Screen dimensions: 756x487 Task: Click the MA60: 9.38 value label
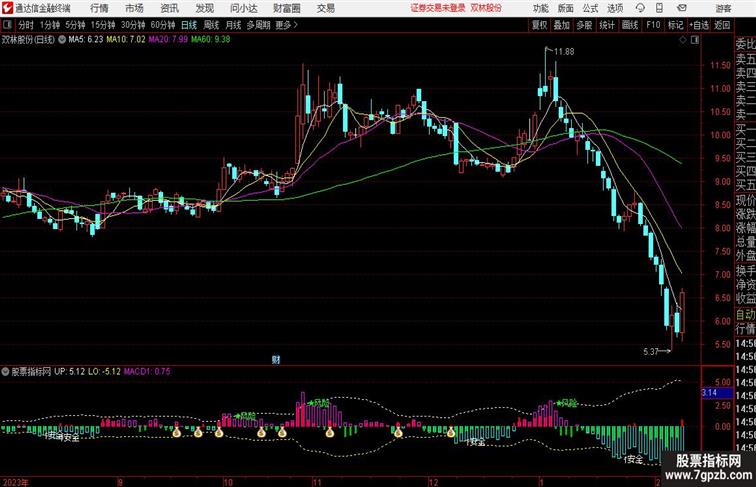tap(211, 40)
